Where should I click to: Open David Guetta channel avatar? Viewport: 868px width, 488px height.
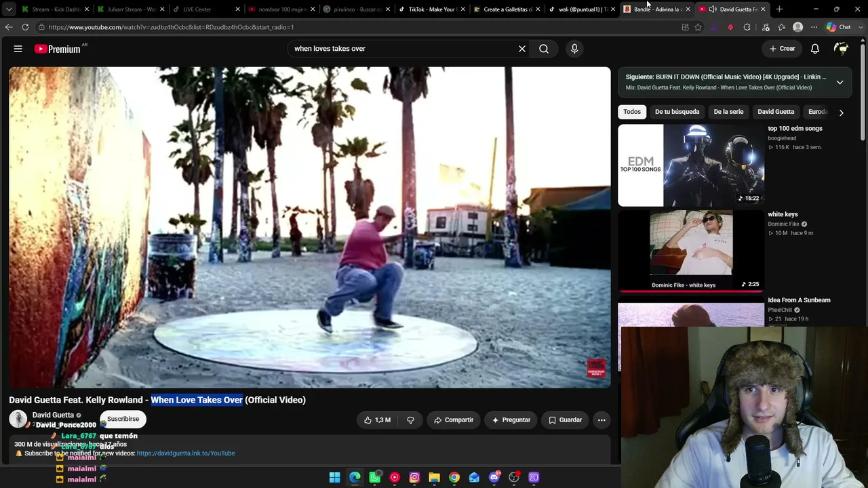(x=18, y=419)
